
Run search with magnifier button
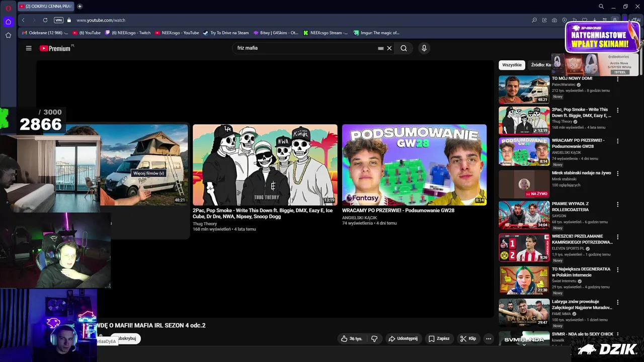(x=404, y=48)
